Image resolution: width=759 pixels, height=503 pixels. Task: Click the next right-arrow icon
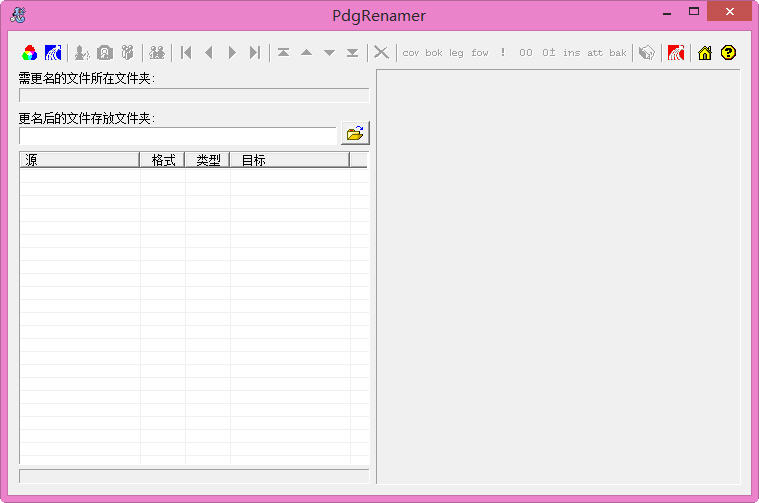click(x=232, y=53)
